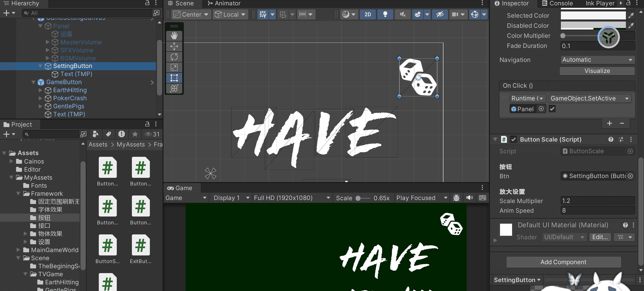
Task: Toggle the Panel SetActive boolean checkbox
Action: coord(552,109)
